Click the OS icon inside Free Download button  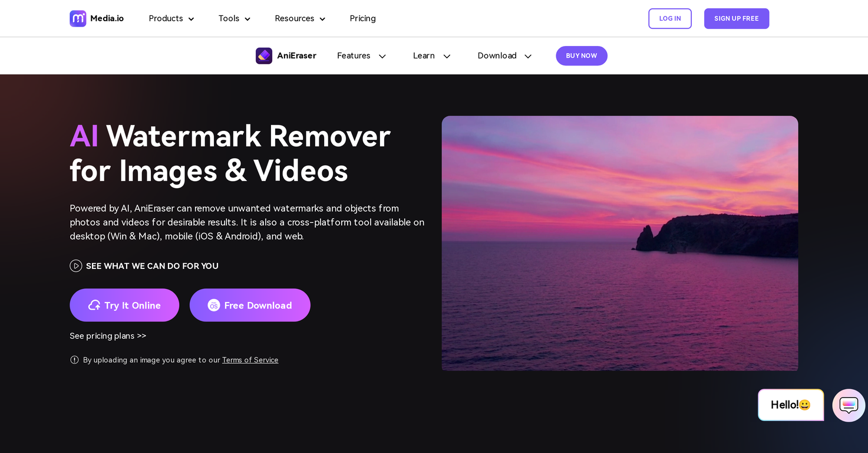pyautogui.click(x=213, y=305)
